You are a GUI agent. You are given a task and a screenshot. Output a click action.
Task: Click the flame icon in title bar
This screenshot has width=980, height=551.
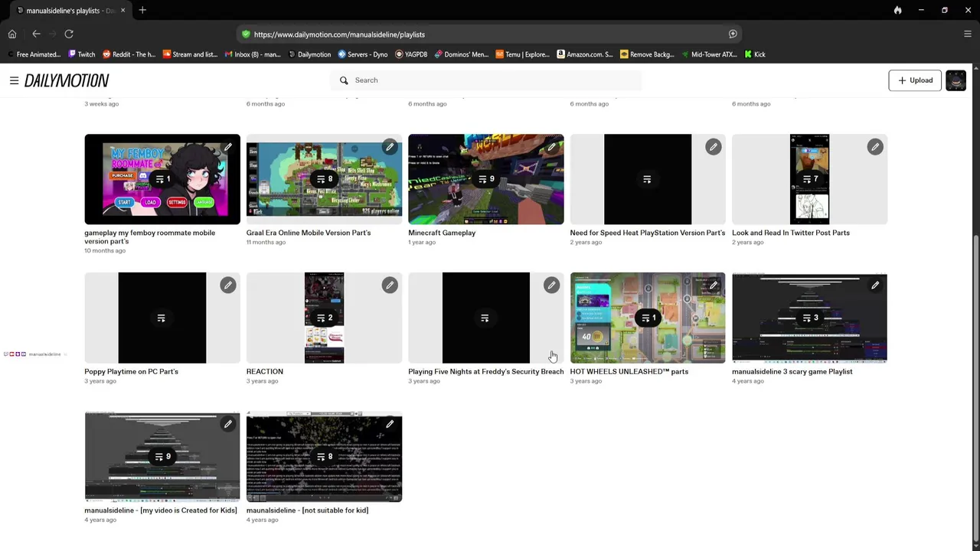(897, 10)
